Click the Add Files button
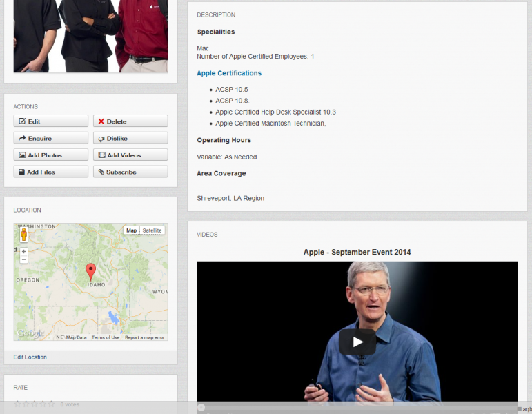 [51, 172]
